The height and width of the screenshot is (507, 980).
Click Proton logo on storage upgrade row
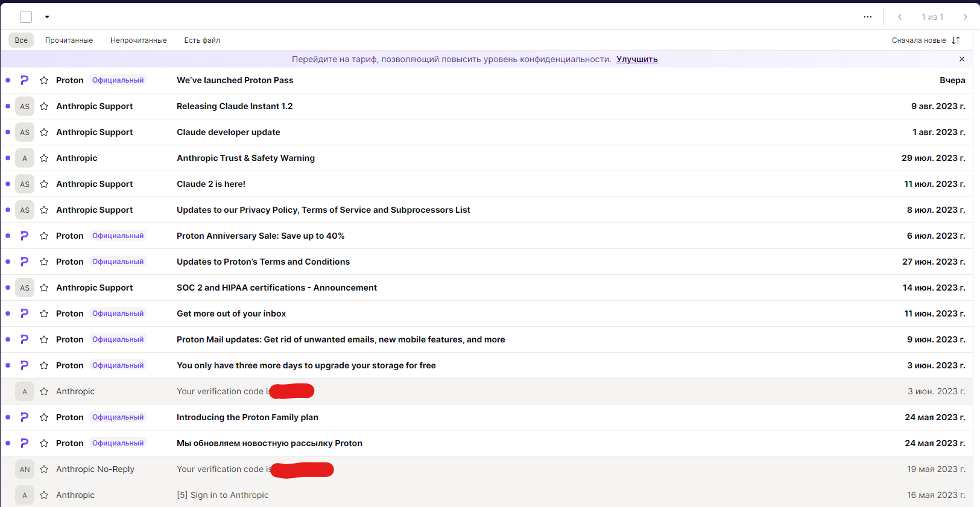click(x=25, y=365)
